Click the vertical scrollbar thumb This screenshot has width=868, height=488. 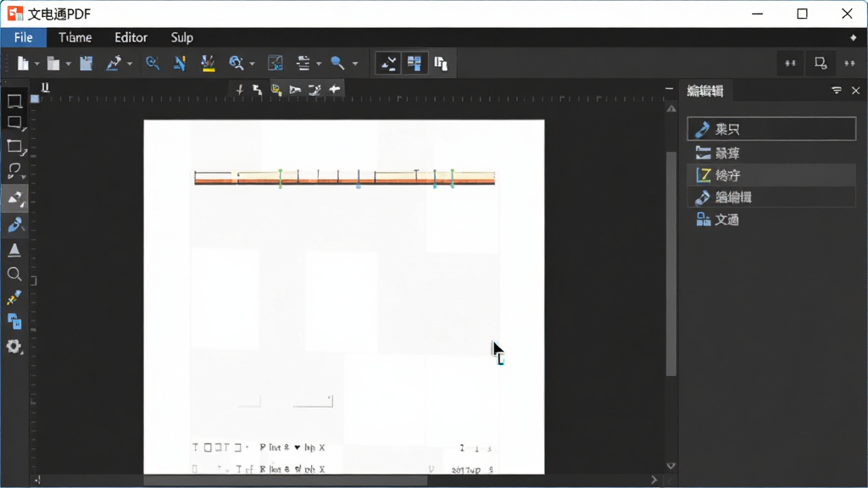coord(671,263)
